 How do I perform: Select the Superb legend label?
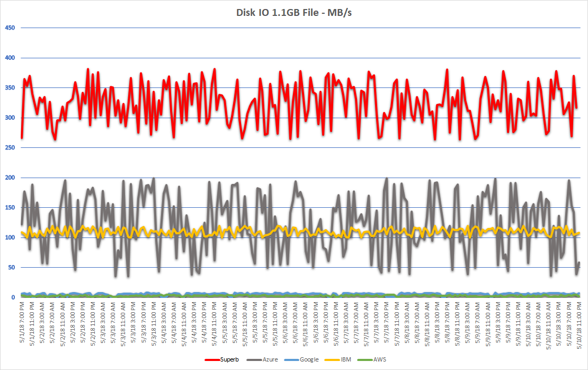point(230,359)
